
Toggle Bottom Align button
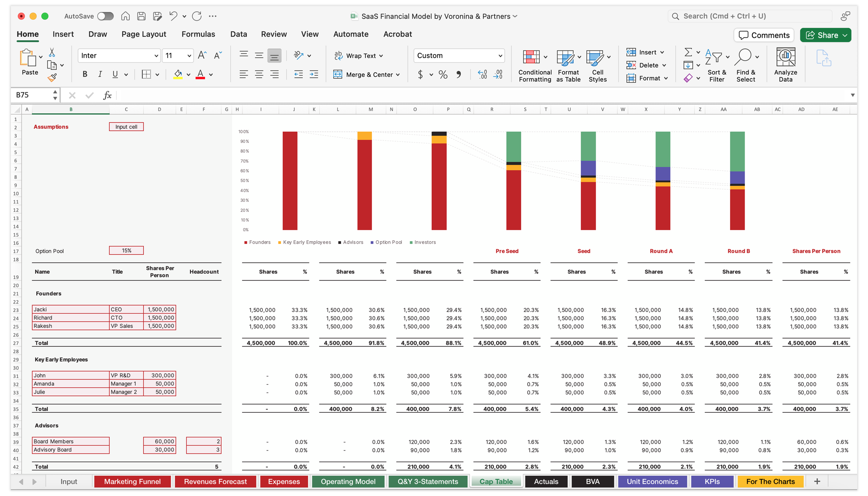[274, 56]
